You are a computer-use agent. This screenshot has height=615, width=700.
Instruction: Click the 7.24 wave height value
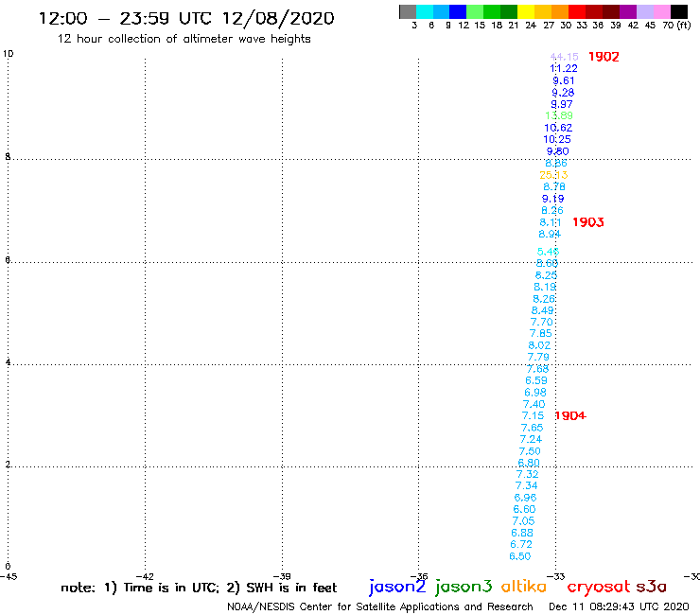(531, 439)
